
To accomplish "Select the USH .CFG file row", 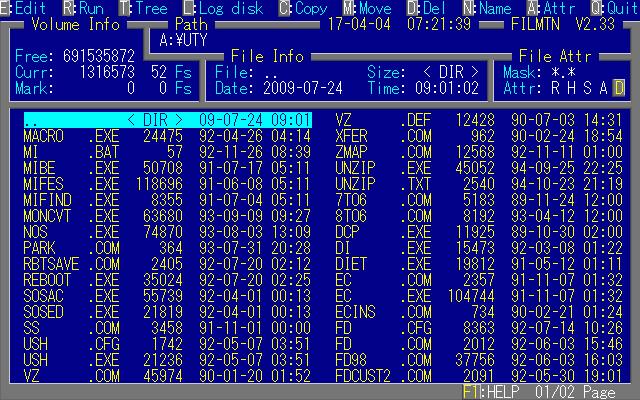I will (168, 344).
